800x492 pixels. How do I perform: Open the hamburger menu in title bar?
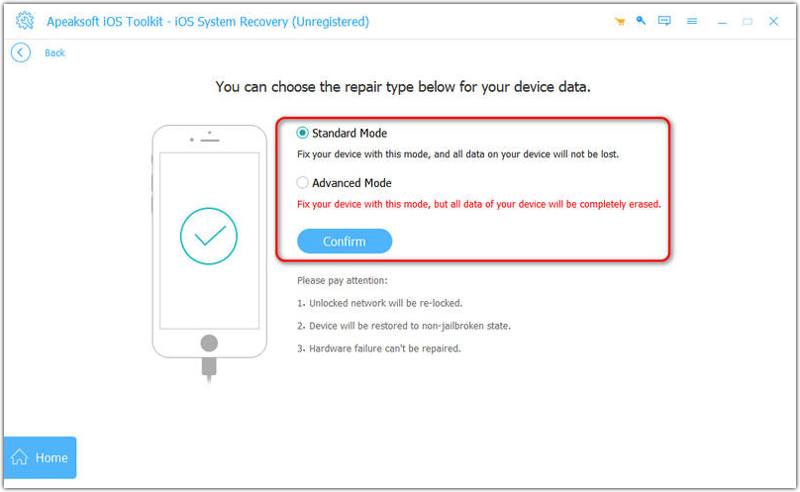point(689,21)
